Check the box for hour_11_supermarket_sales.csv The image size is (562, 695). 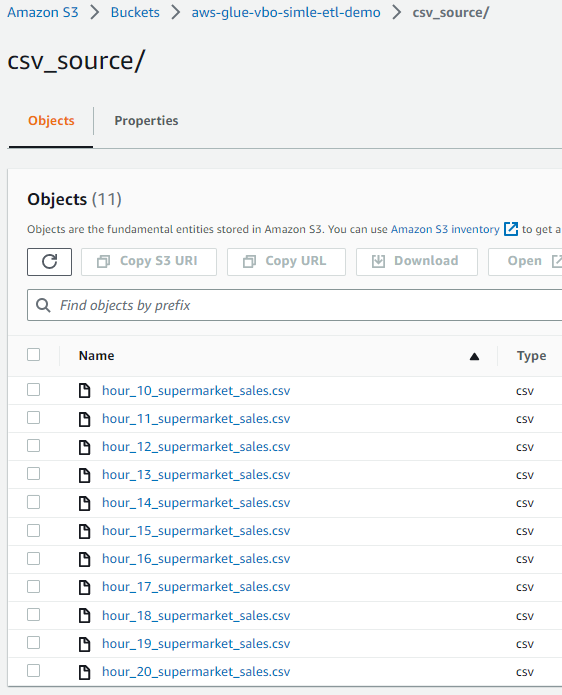(x=34, y=418)
